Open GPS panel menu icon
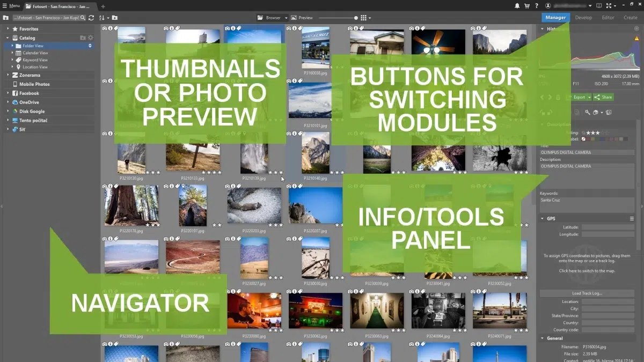 click(632, 219)
